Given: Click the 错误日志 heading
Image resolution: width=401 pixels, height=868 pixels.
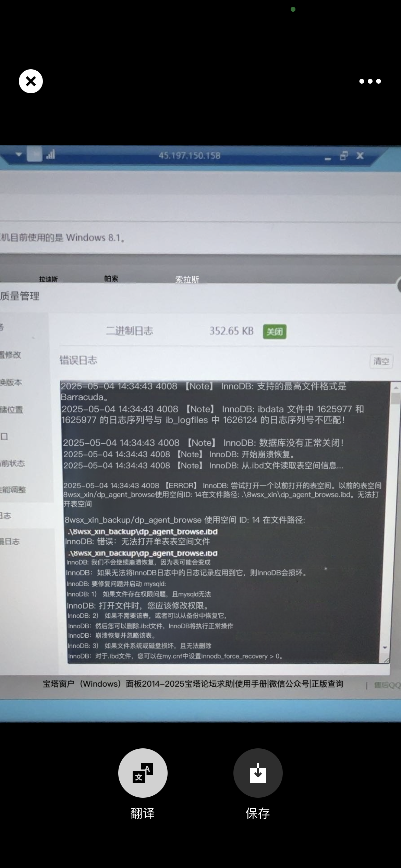Looking at the screenshot, I should (x=78, y=360).
